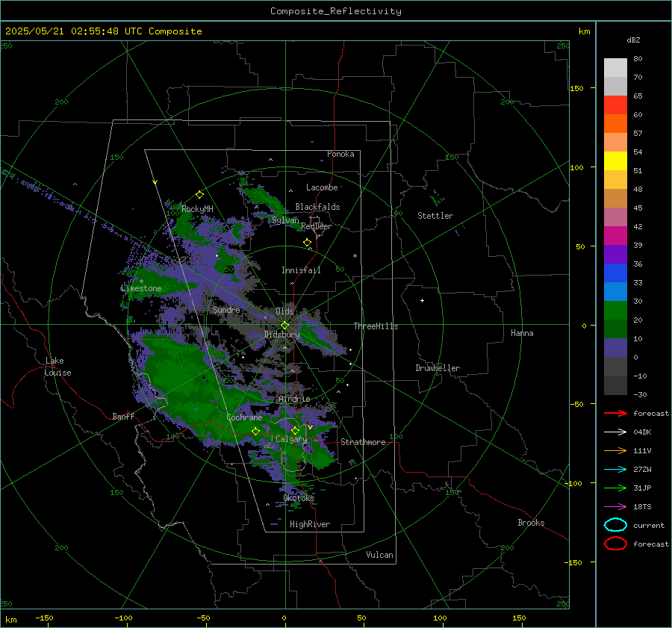The height and width of the screenshot is (628, 672).
Task: Click the Stettler town label
Action: pos(435,216)
